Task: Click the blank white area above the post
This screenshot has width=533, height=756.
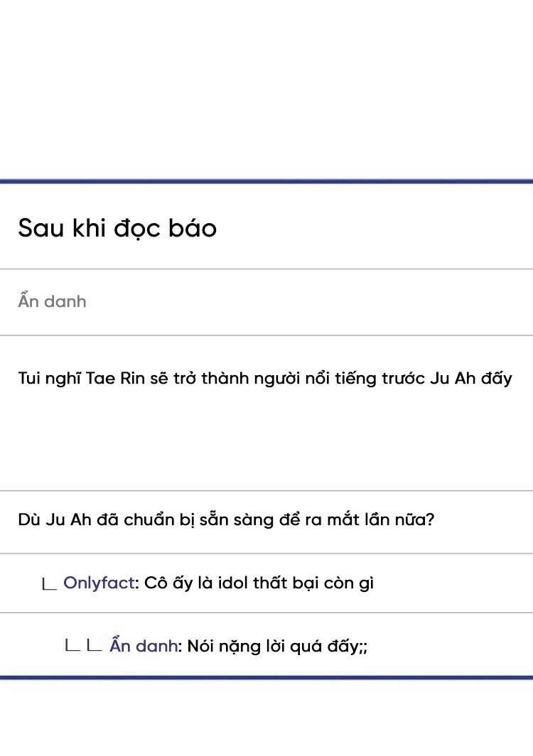Action: click(x=266, y=85)
